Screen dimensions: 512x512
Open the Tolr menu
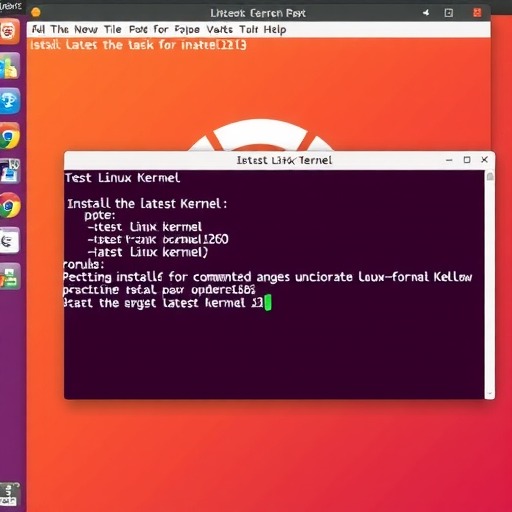pos(249,30)
